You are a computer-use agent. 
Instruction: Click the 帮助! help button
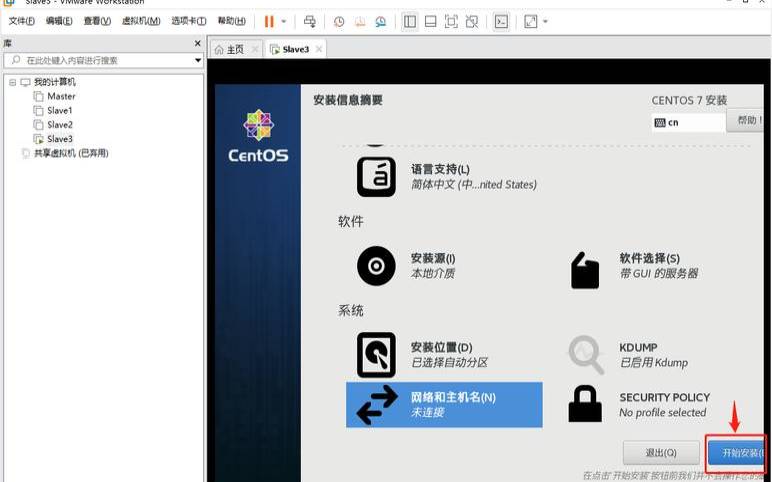pos(745,121)
